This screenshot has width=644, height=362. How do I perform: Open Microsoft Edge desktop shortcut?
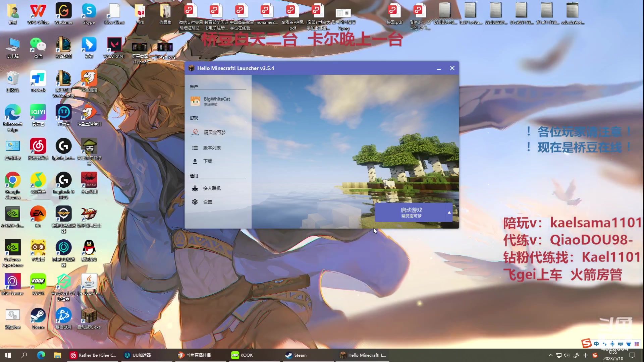13,118
